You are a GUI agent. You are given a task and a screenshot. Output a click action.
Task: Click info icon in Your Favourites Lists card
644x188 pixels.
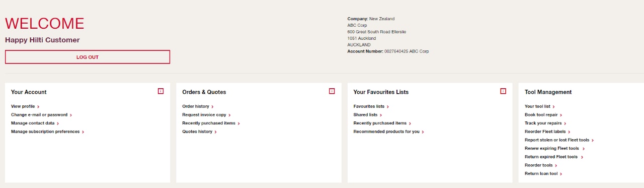[503, 91]
